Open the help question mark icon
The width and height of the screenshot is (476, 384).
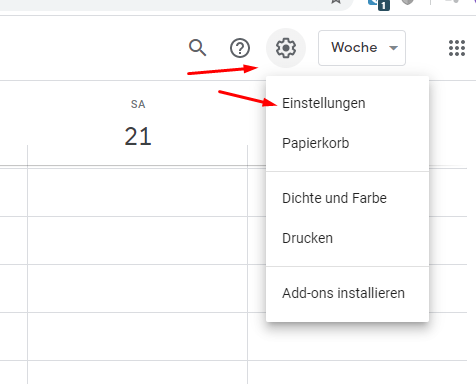(240, 48)
